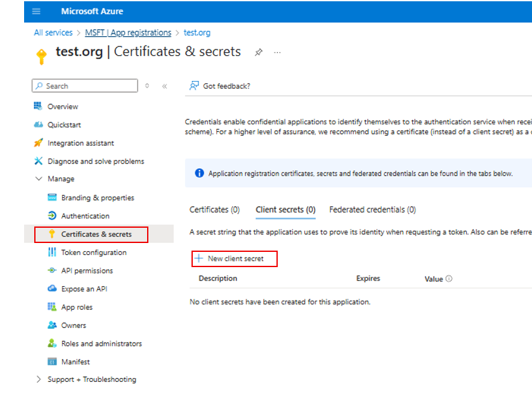Viewport: 532px width, 394px height.
Task: Sort by Description column header
Action: [x=218, y=279]
